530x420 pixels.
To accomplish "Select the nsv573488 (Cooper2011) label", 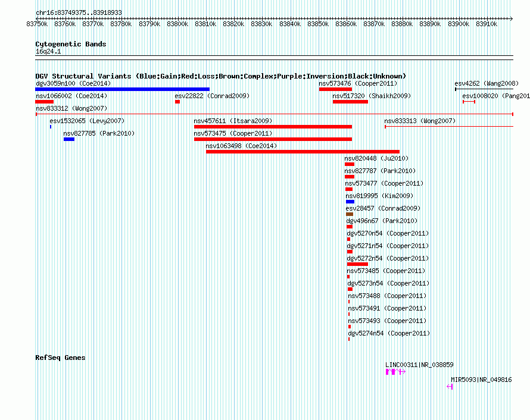I will click(x=387, y=296).
